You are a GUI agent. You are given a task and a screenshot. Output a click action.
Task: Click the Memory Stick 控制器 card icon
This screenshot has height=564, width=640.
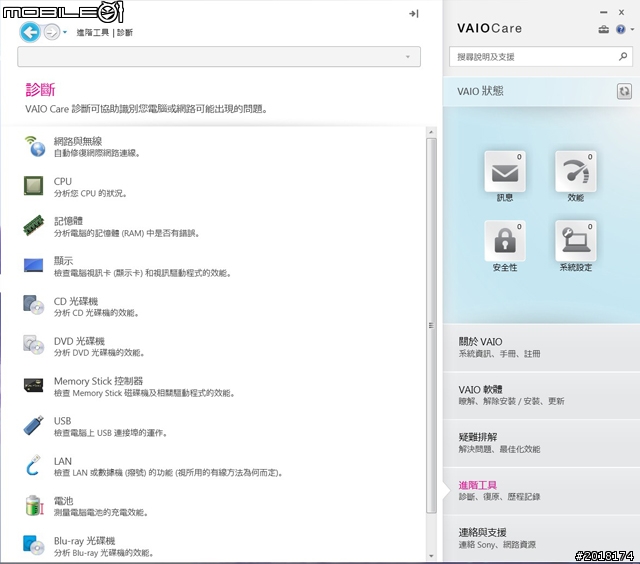point(33,385)
